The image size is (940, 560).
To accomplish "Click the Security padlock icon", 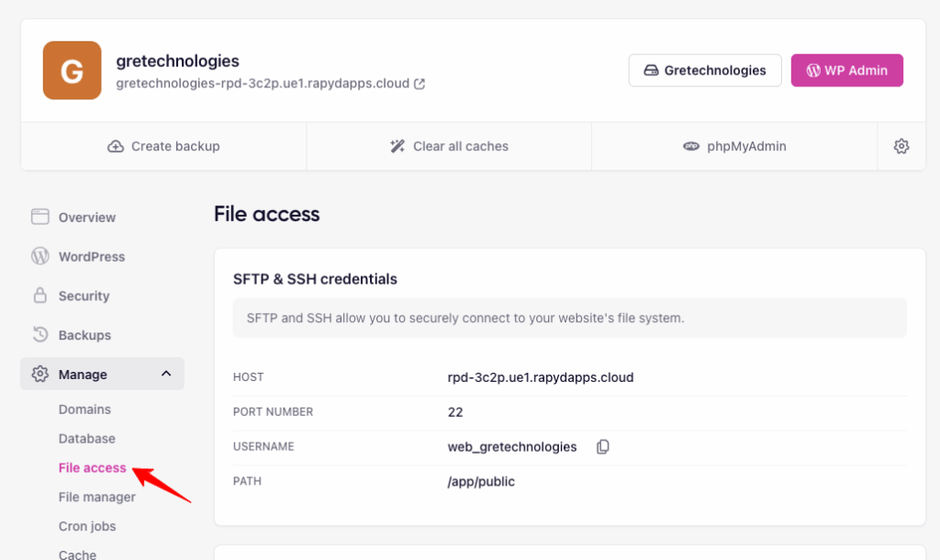I will click(40, 296).
